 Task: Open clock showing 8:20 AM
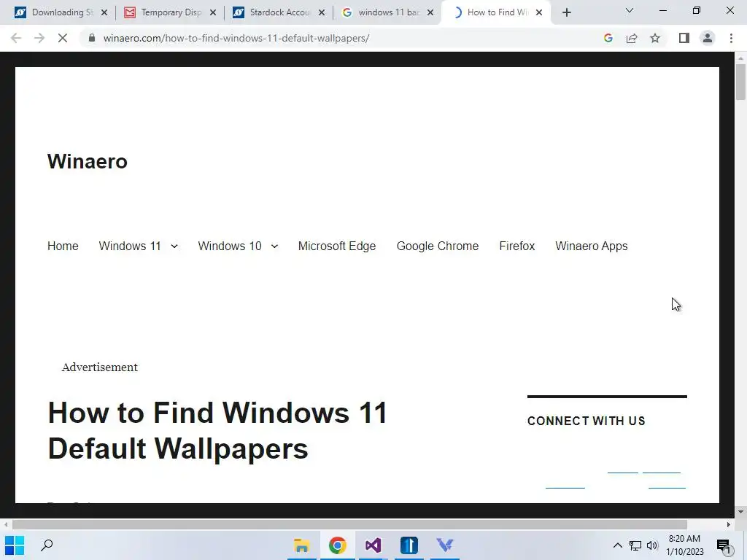[684, 545]
